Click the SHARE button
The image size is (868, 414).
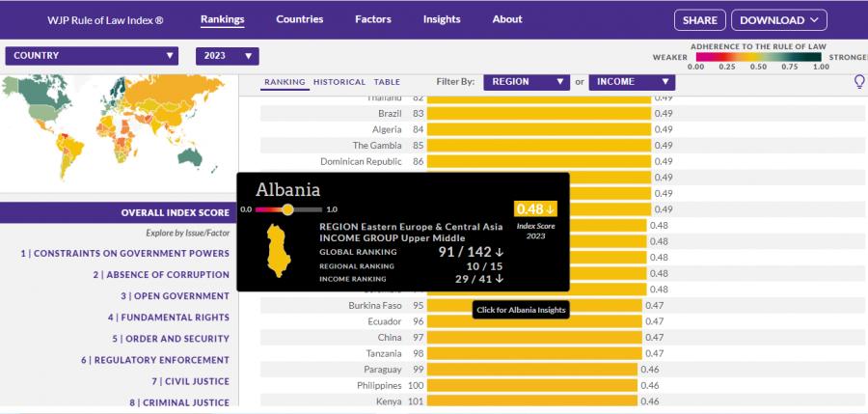coord(700,20)
